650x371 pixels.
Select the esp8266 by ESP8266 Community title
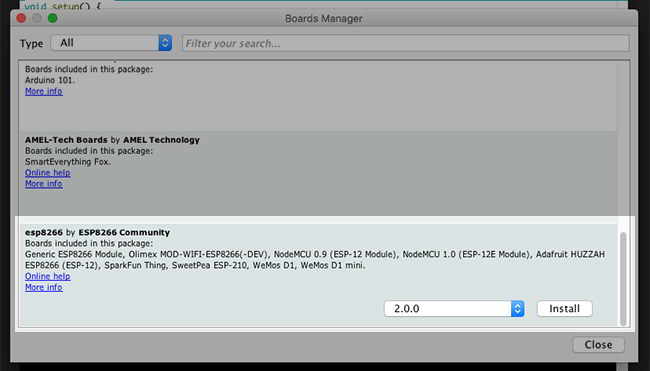[x=97, y=232]
